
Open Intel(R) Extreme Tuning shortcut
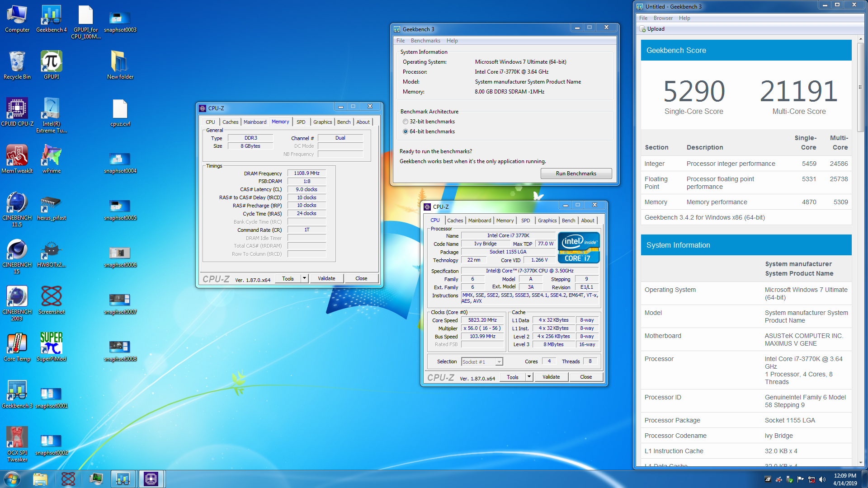[x=51, y=116]
